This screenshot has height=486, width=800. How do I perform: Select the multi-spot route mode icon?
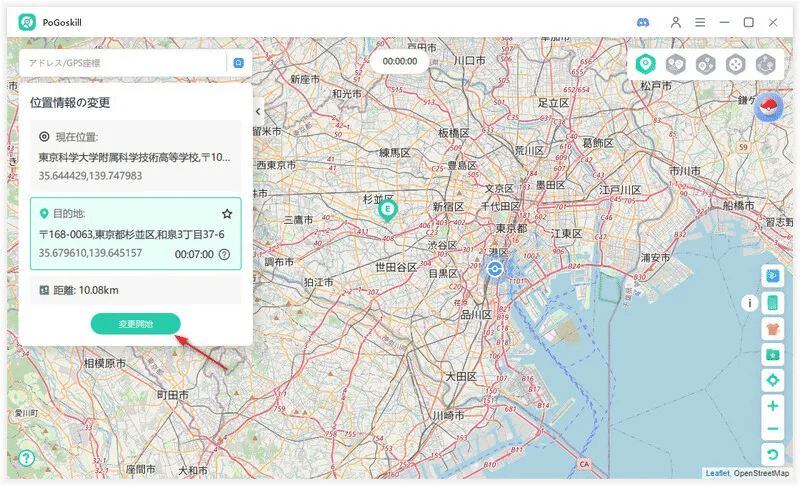coord(706,64)
